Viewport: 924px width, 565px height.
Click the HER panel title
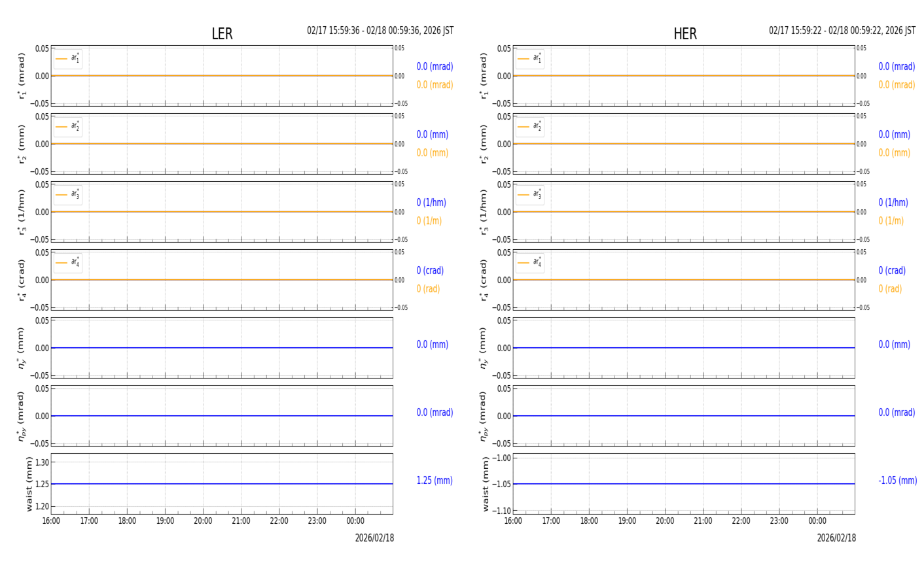pyautogui.click(x=685, y=34)
